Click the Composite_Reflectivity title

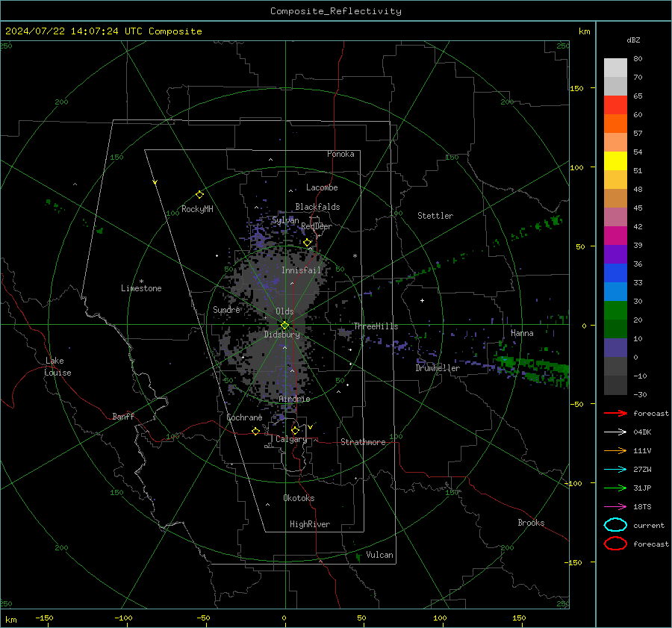pos(336,11)
